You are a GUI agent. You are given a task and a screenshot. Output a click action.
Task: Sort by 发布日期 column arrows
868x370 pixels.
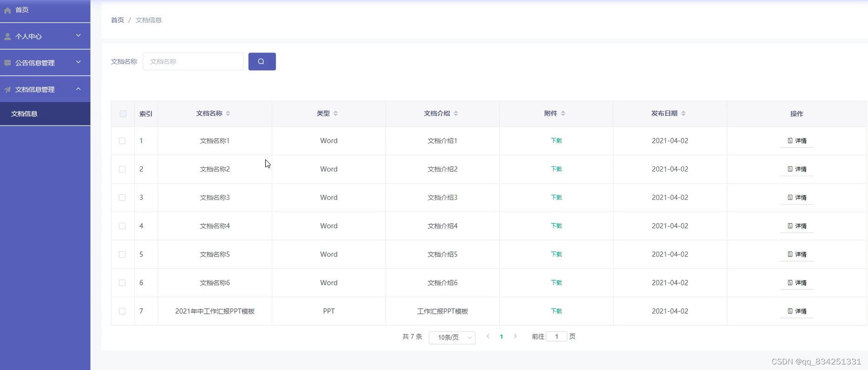pyautogui.click(x=683, y=113)
